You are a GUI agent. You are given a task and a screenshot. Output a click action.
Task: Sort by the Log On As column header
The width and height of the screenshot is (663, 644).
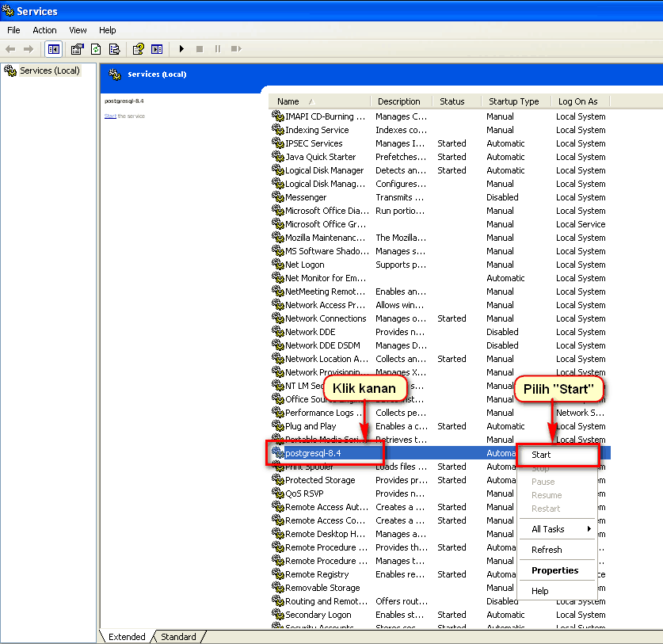pos(581,101)
